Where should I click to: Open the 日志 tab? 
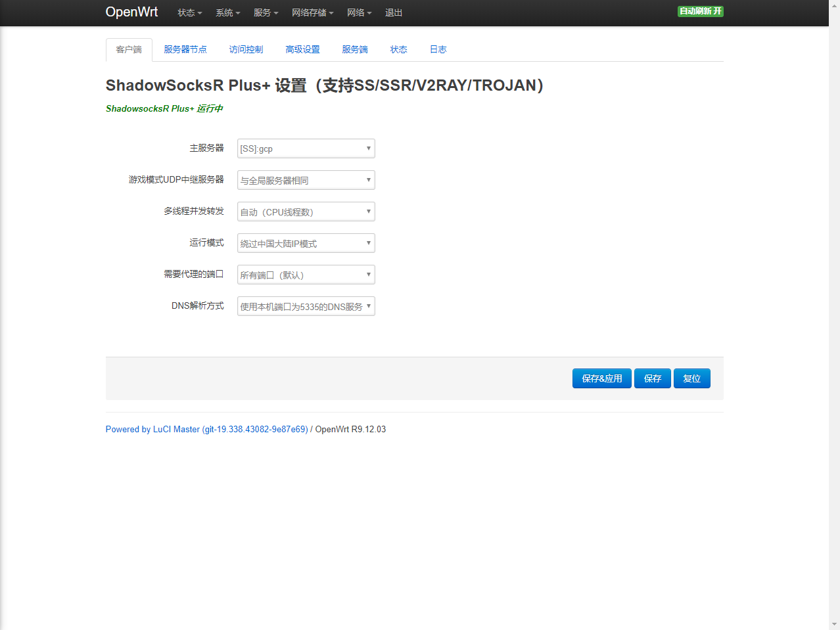438,49
